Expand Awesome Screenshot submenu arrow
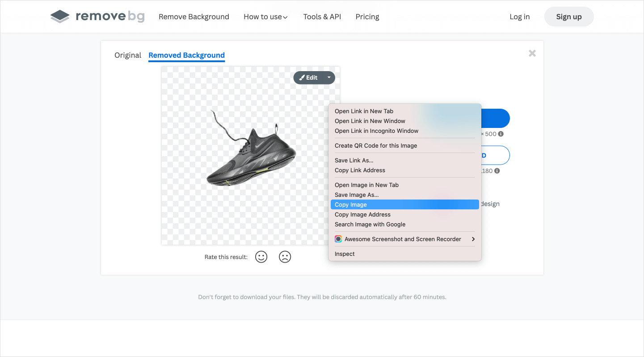The image size is (644, 357). [x=473, y=239]
